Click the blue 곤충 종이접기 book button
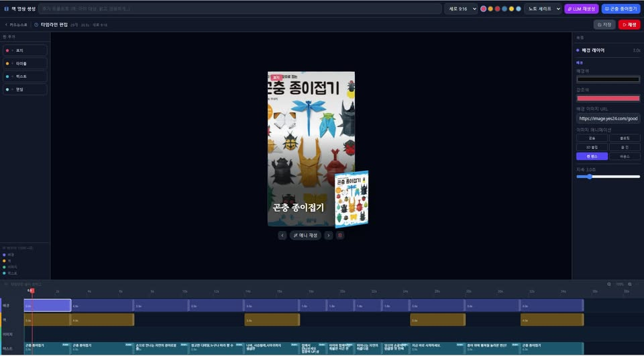This screenshot has height=356, width=644. (x=621, y=9)
